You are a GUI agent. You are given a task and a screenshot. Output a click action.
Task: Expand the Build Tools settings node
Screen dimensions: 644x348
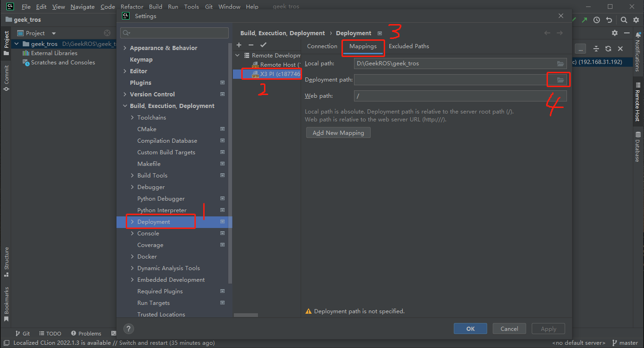tap(132, 175)
